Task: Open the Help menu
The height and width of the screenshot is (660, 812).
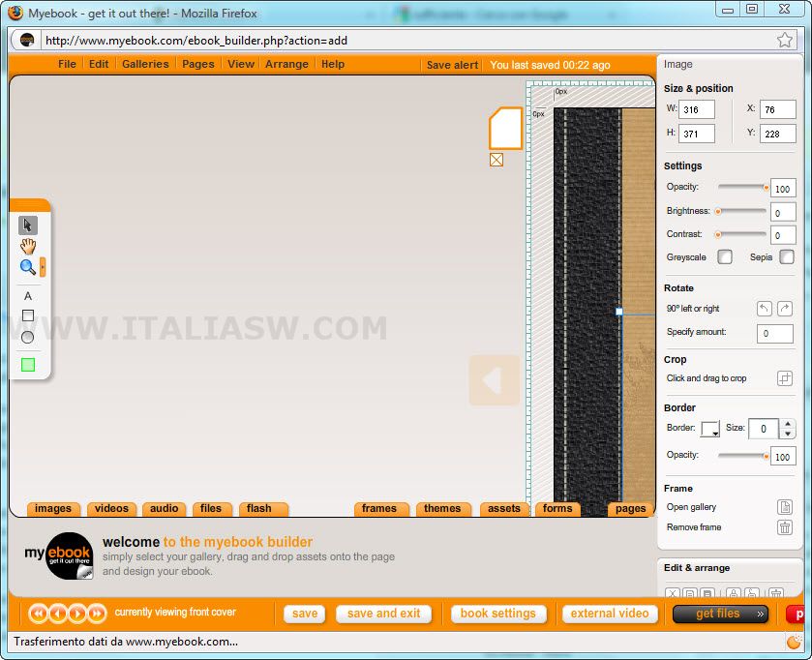Action: coord(333,64)
